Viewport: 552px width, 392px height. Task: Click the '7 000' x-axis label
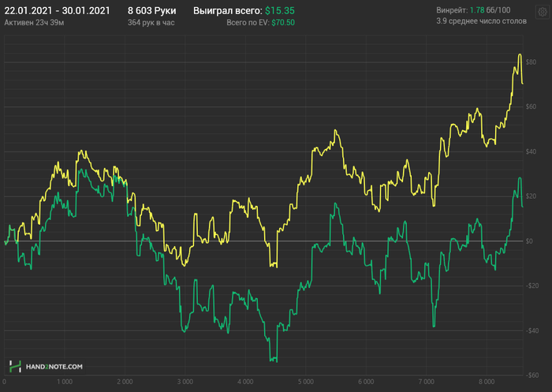427,382
